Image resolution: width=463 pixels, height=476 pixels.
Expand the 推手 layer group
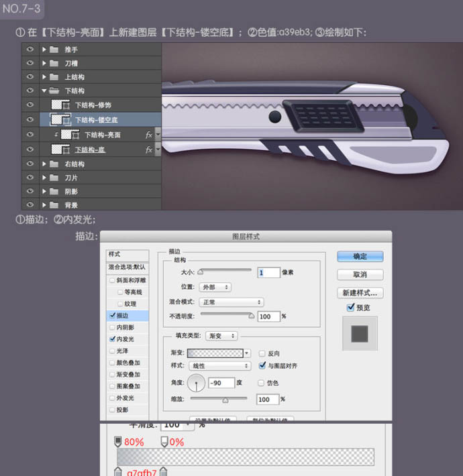[44, 49]
